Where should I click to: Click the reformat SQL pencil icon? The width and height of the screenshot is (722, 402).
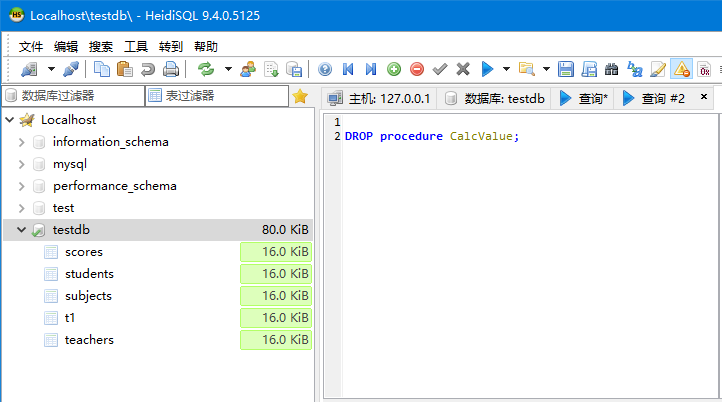point(658,70)
